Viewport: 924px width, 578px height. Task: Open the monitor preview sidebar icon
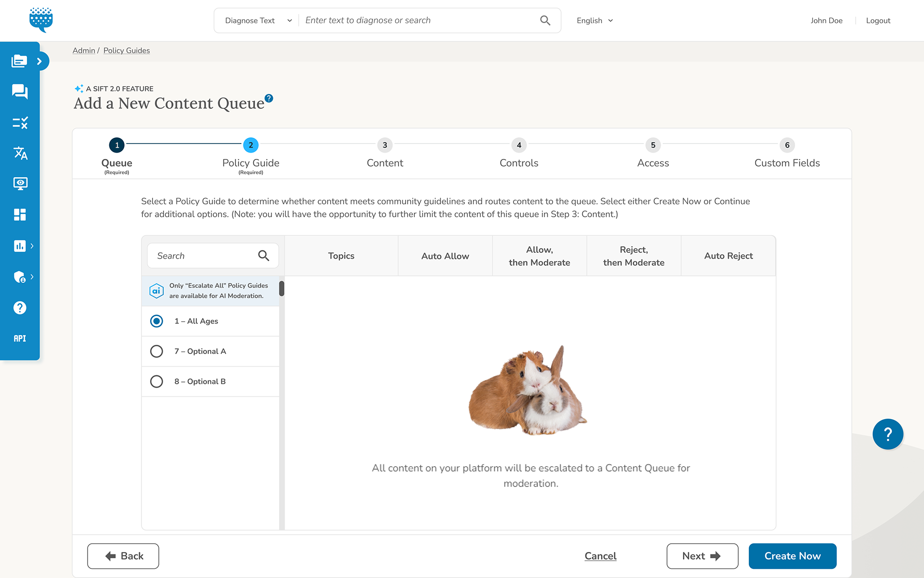click(x=20, y=184)
